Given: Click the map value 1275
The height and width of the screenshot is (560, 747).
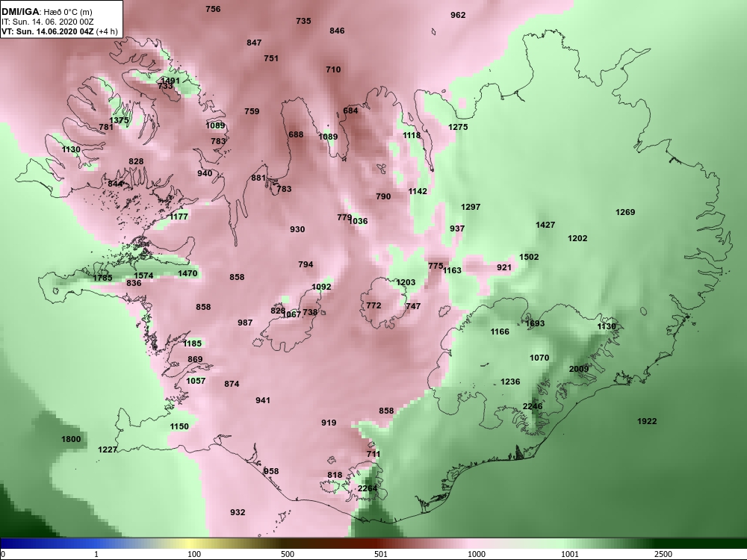Looking at the screenshot, I should (458, 127).
